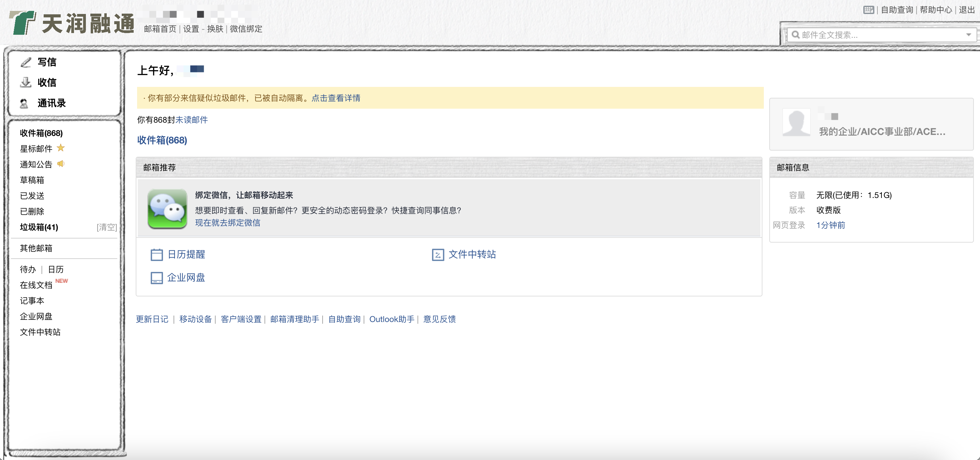The height and width of the screenshot is (460, 980).
Task: Click the speaker icon beside 通知公告
Action: click(x=61, y=164)
